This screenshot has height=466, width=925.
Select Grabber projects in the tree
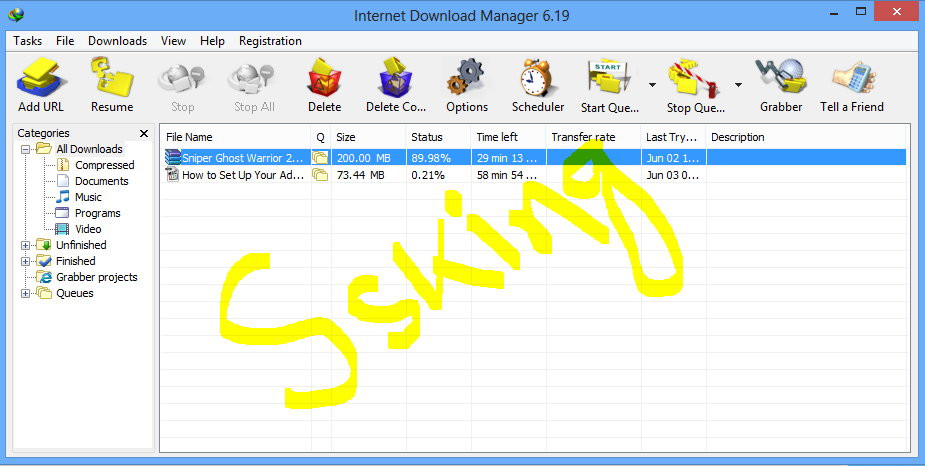97,277
